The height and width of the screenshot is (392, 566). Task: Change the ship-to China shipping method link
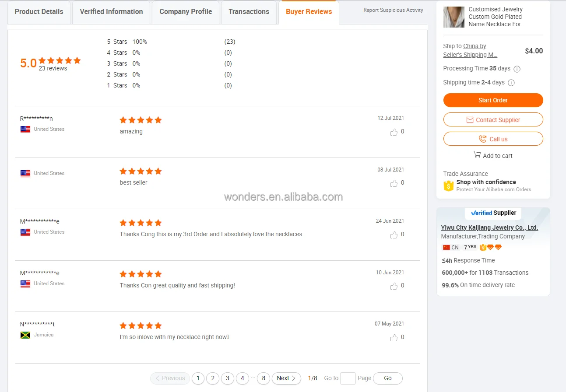[x=470, y=50]
